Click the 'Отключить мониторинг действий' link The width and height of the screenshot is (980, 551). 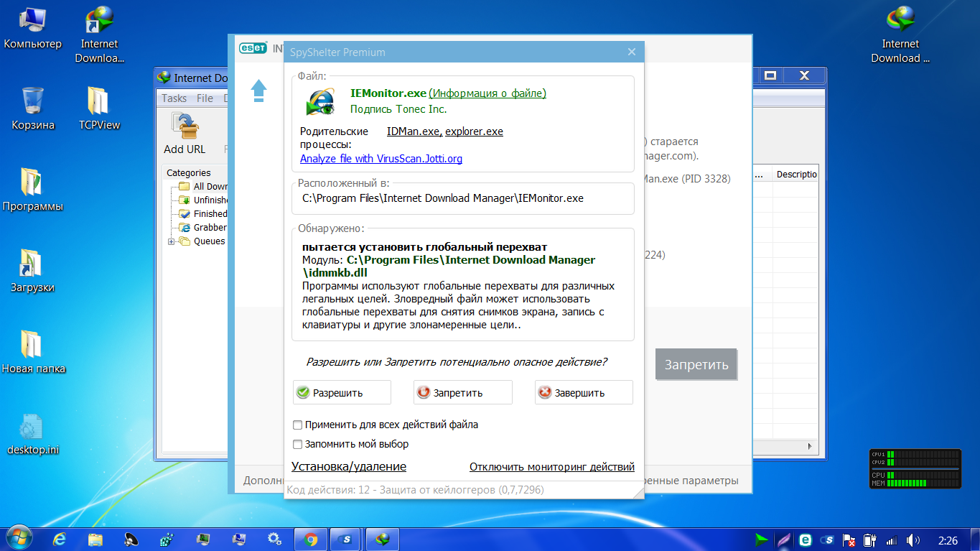551,467
